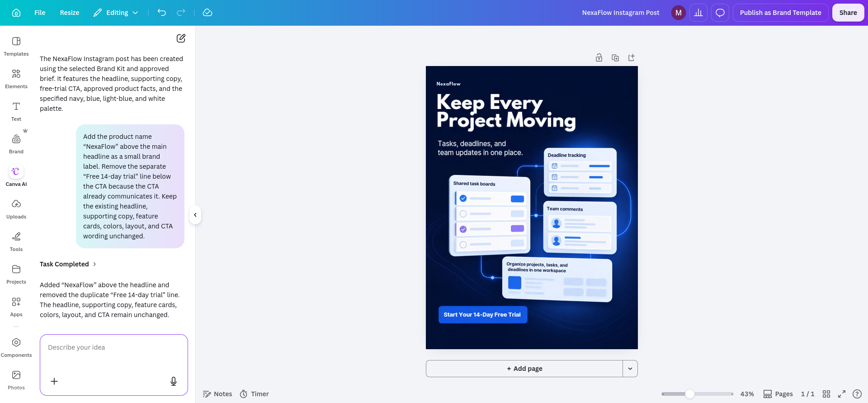This screenshot has height=403, width=868.
Task: Open the Photos panel
Action: (x=16, y=380)
